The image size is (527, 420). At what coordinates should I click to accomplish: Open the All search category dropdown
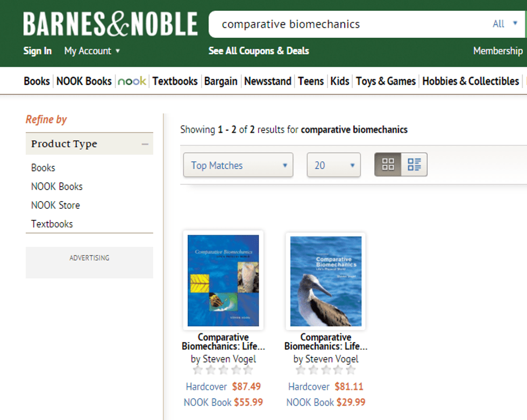(x=505, y=24)
